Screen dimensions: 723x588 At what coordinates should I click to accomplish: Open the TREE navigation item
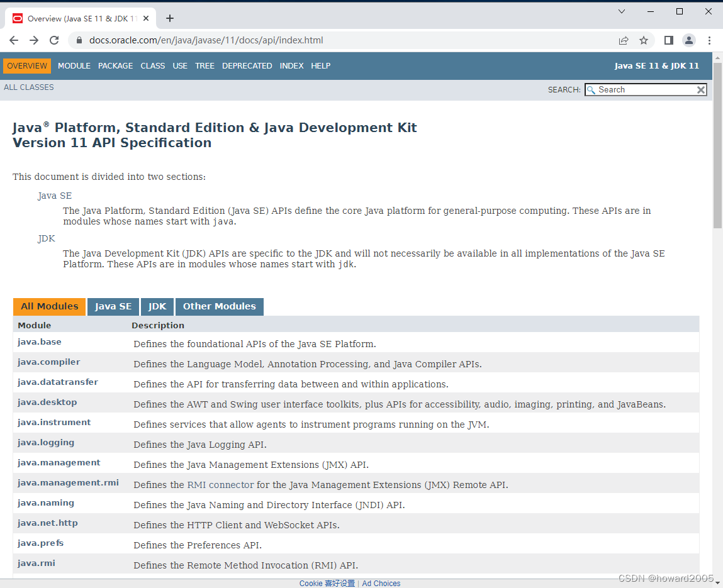(205, 66)
